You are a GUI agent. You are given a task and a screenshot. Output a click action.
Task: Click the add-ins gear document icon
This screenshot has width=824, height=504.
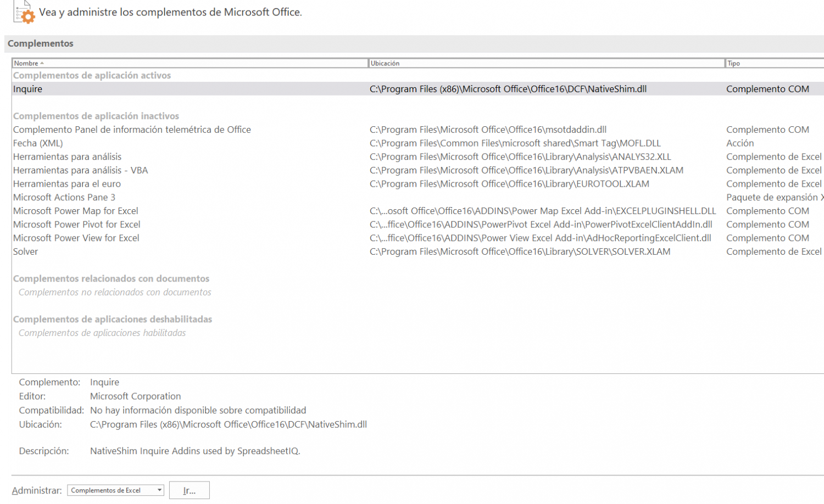25,12
